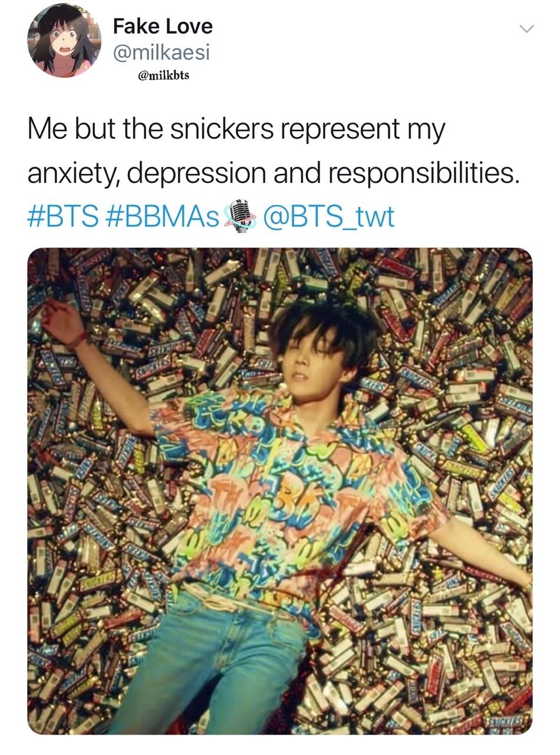Viewport: 560px width, 755px height.
Task: Click the microphone emoji after #BBMAs
Action: point(241,216)
